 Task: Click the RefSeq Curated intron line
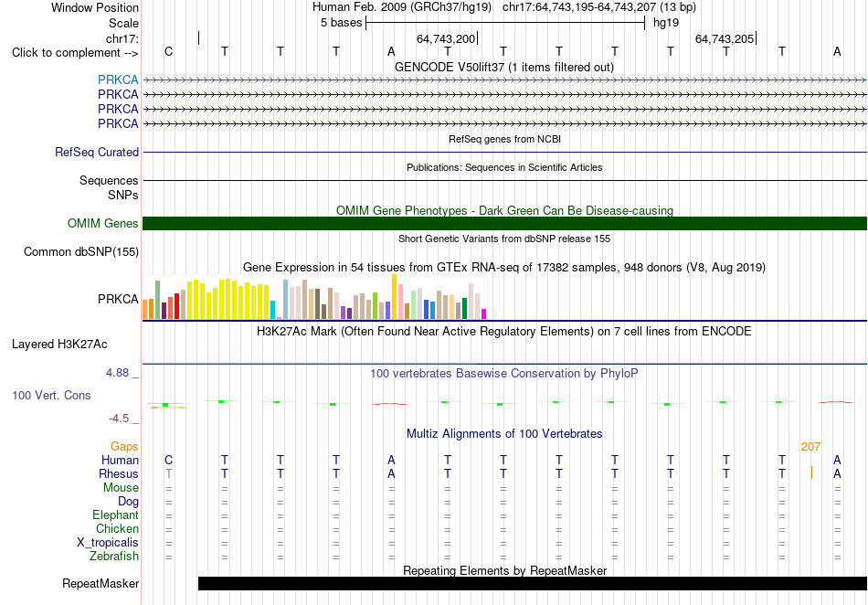[504, 152]
